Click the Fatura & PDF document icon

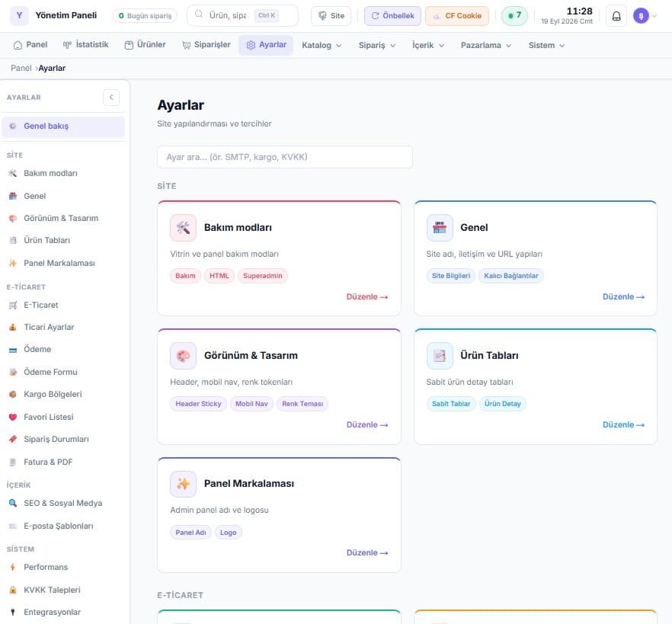pos(13,462)
